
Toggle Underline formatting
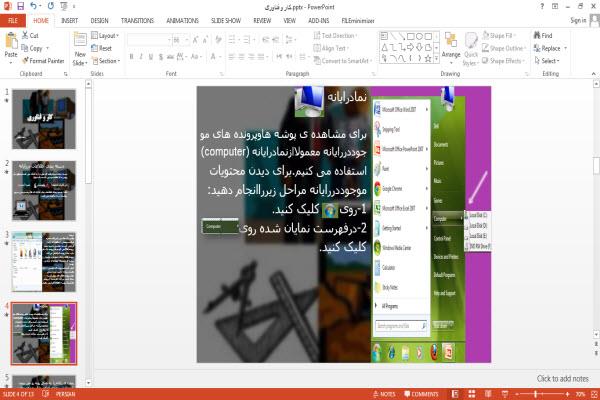[151, 57]
